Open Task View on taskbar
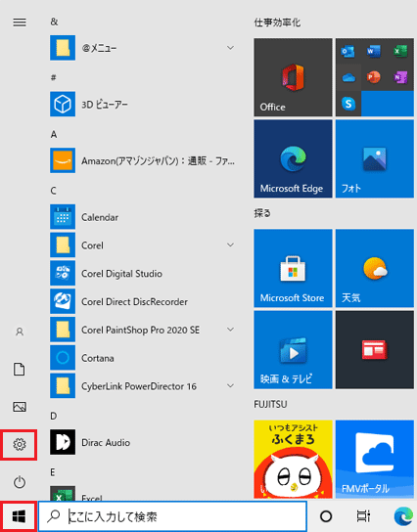The height and width of the screenshot is (532, 417). click(363, 516)
